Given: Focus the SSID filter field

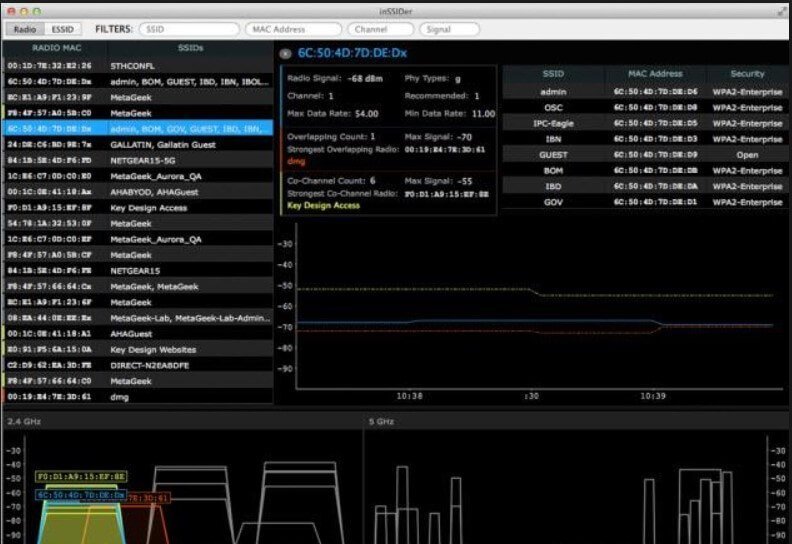Looking at the screenshot, I should pyautogui.click(x=189, y=29).
